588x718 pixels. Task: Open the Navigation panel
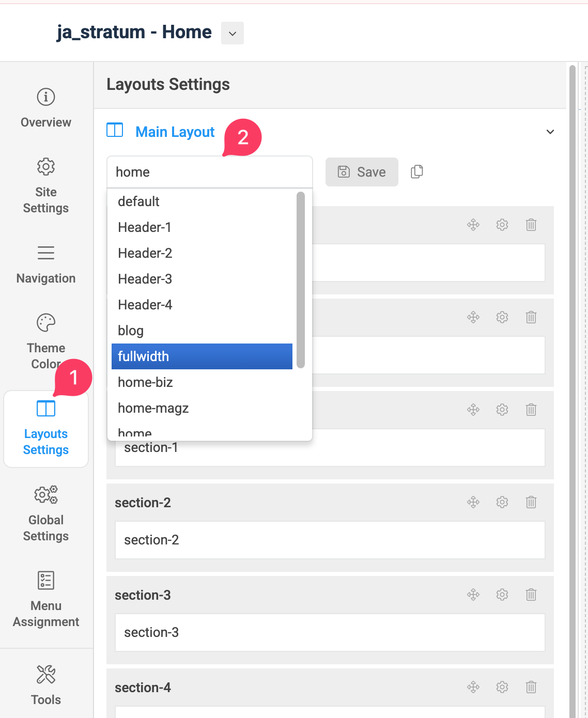click(x=46, y=265)
